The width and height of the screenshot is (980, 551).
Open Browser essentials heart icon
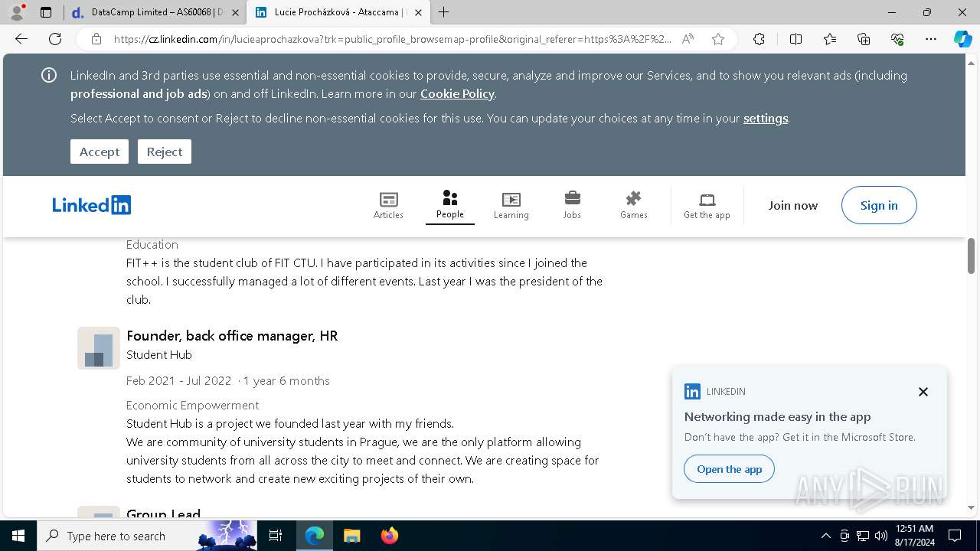pyautogui.click(x=897, y=39)
